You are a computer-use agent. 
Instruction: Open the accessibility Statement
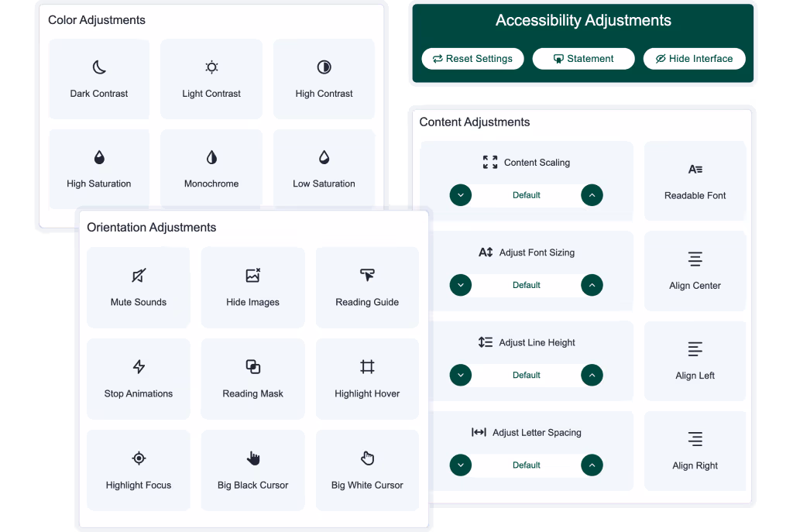tap(583, 59)
